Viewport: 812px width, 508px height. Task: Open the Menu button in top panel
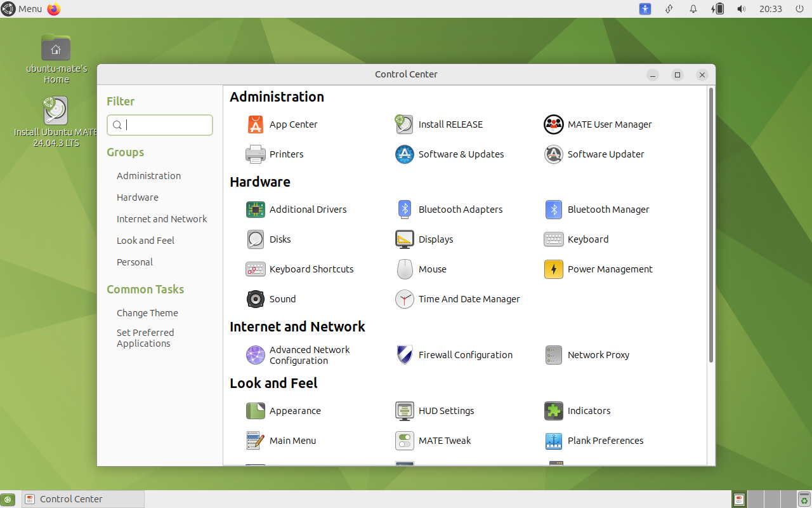(22, 9)
